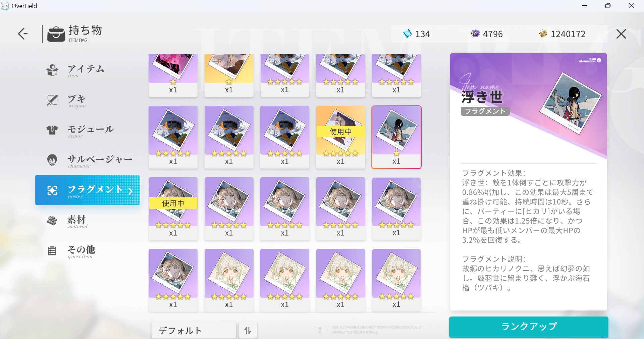Select the yellow 使用中 five-star fragment
This screenshot has height=339, width=644.
coord(340,137)
